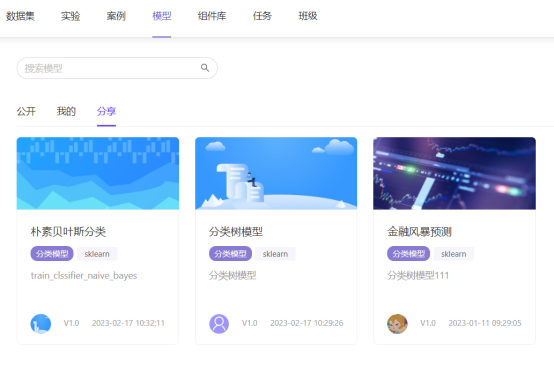Click the 分类树模型 card title

(x=236, y=232)
